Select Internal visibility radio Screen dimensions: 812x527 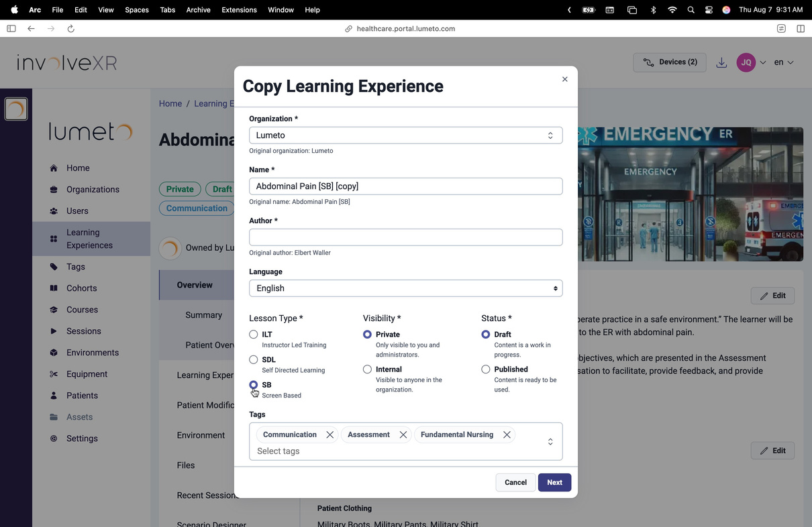[367, 369]
